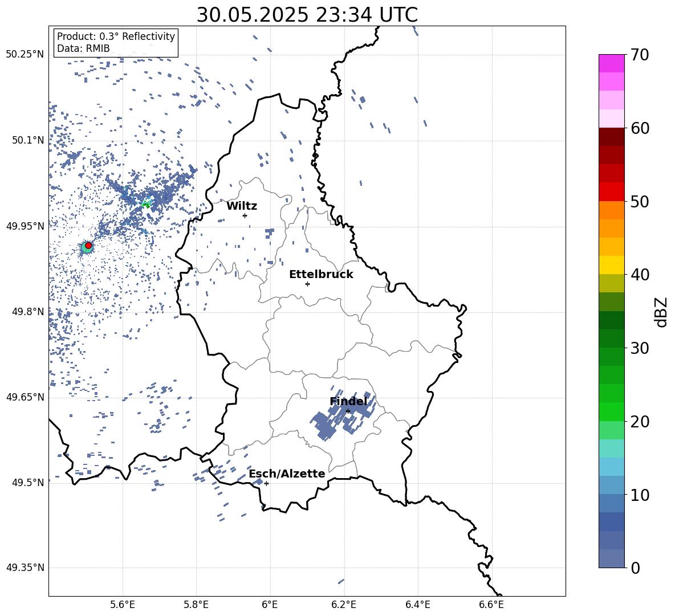Click the 'Data: RMIB' legend text
The width and height of the screenshot is (675, 616).
coord(83,48)
